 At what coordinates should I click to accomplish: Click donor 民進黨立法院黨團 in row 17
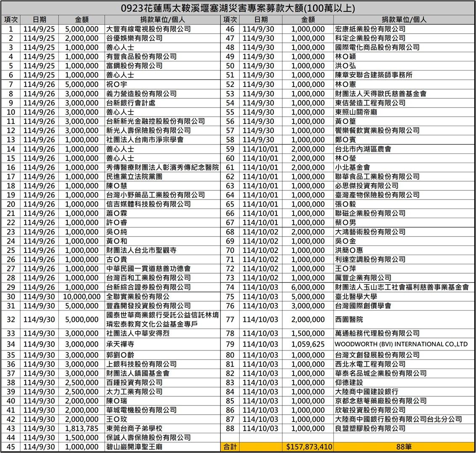click(132, 177)
